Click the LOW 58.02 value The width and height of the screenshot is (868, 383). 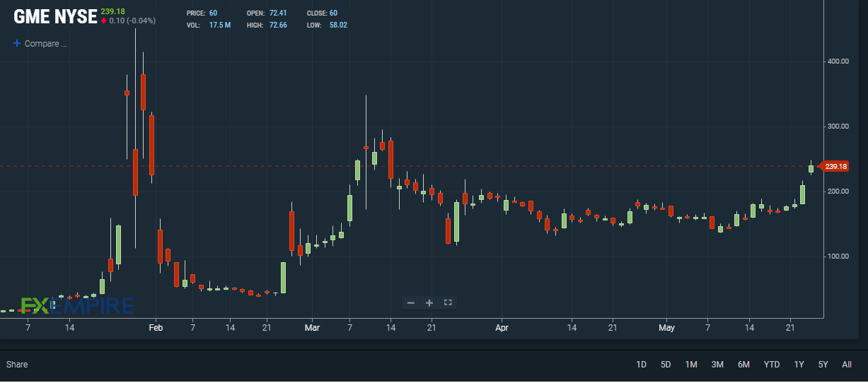(338, 25)
